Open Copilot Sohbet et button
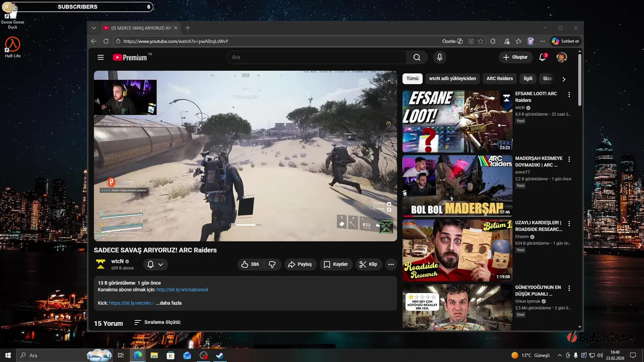This screenshot has width=644, height=362. [x=566, y=41]
